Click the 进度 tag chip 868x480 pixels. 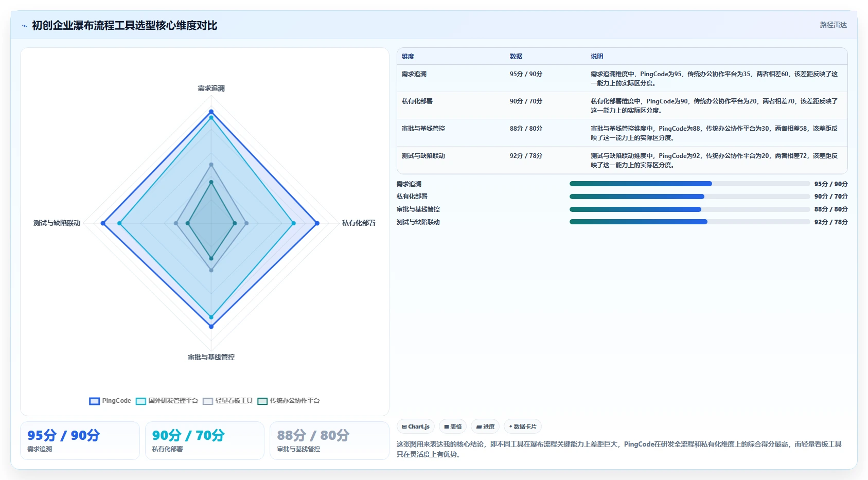pyautogui.click(x=485, y=426)
